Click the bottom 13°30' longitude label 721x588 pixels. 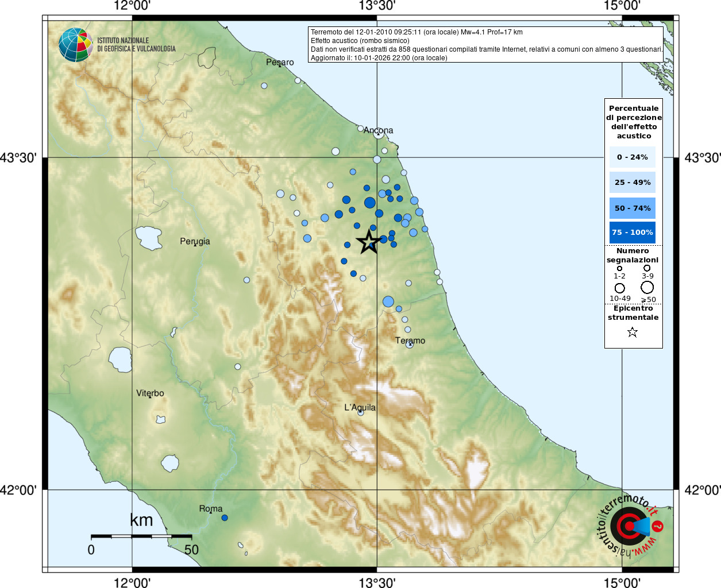377,583
